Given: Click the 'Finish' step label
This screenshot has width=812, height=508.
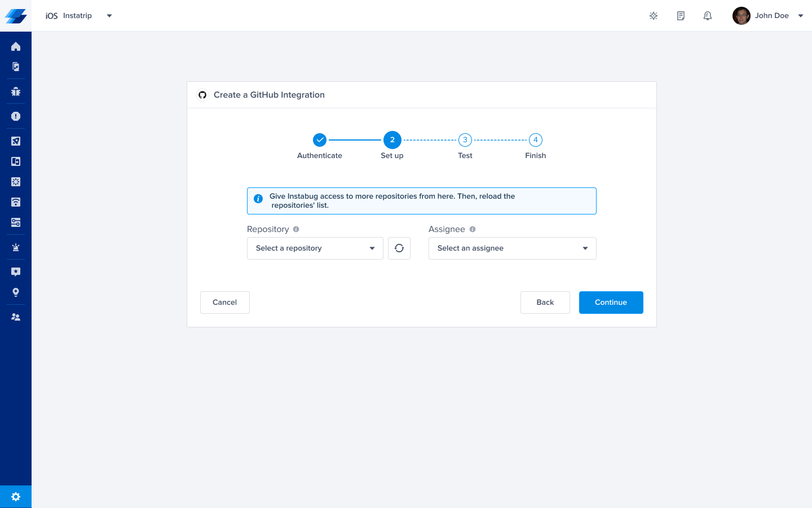Looking at the screenshot, I should point(536,156).
